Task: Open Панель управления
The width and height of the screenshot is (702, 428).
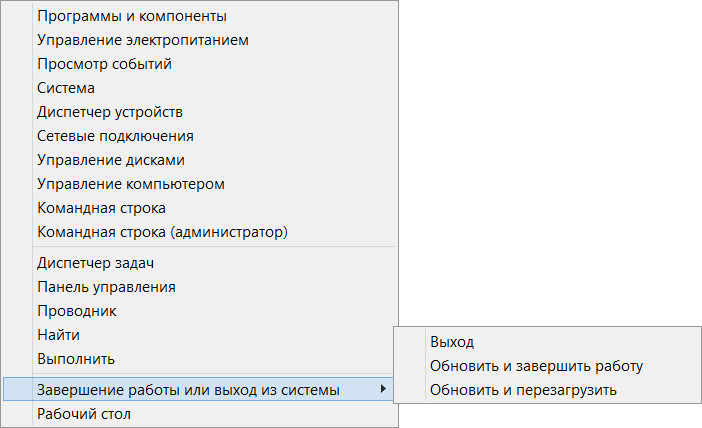Action: coord(106,287)
